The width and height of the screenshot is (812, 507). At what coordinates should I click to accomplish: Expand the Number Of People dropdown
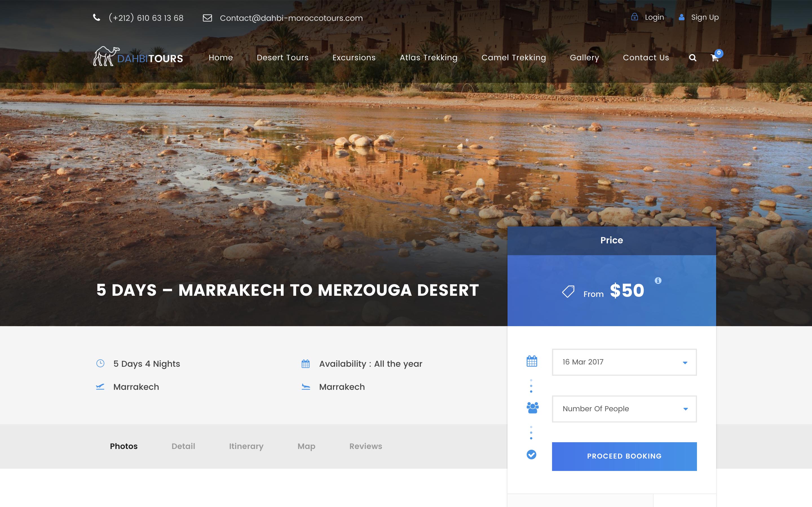tap(624, 409)
